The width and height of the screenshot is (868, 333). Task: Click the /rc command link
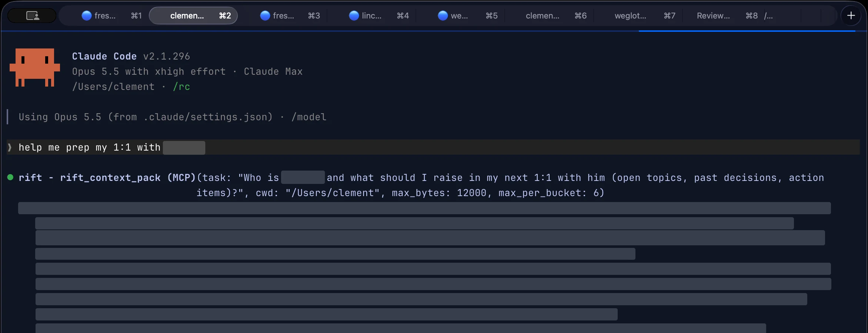pos(181,87)
